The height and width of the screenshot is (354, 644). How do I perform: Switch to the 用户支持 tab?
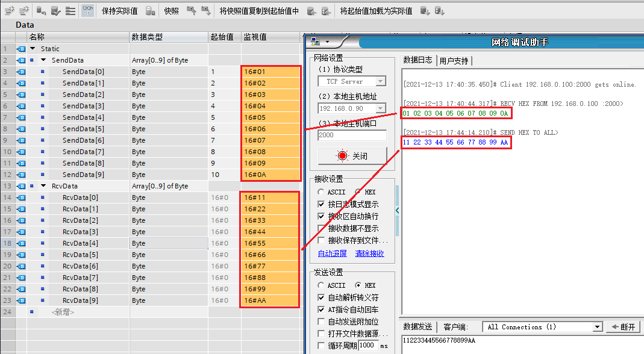click(454, 61)
